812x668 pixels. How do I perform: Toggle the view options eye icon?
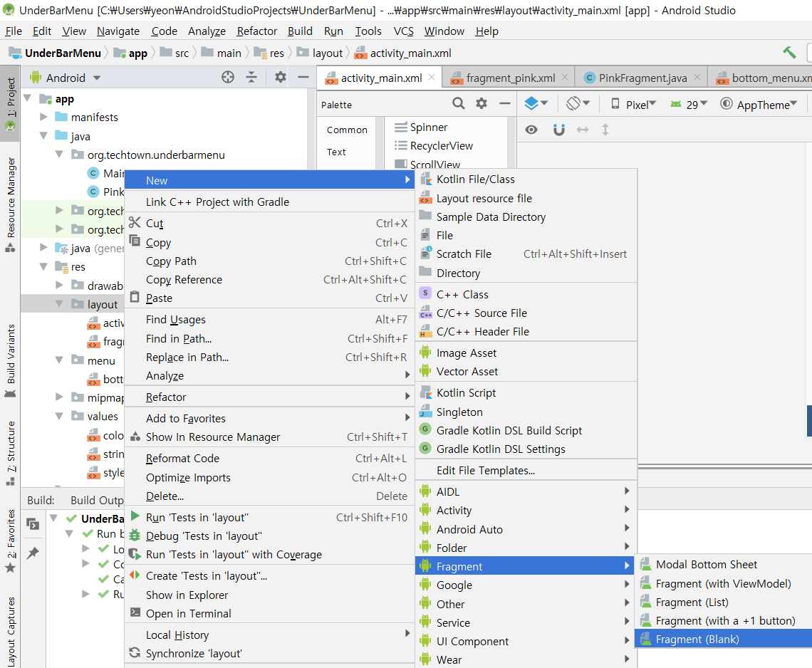(531, 130)
